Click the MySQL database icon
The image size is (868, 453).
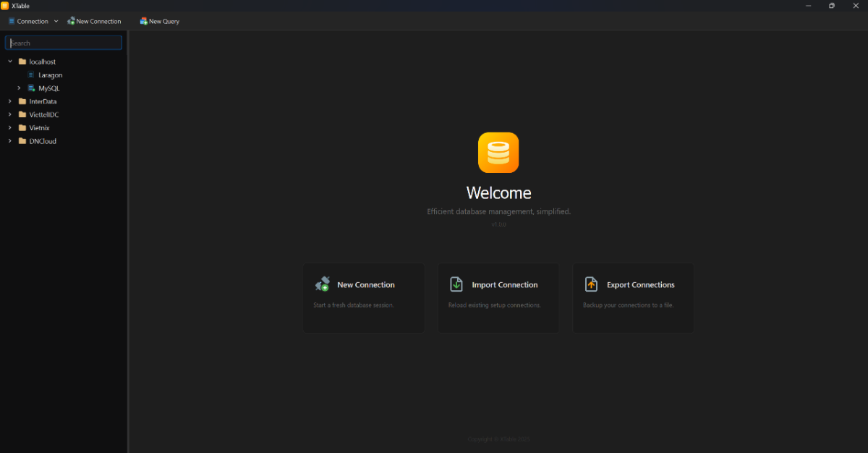pos(31,88)
